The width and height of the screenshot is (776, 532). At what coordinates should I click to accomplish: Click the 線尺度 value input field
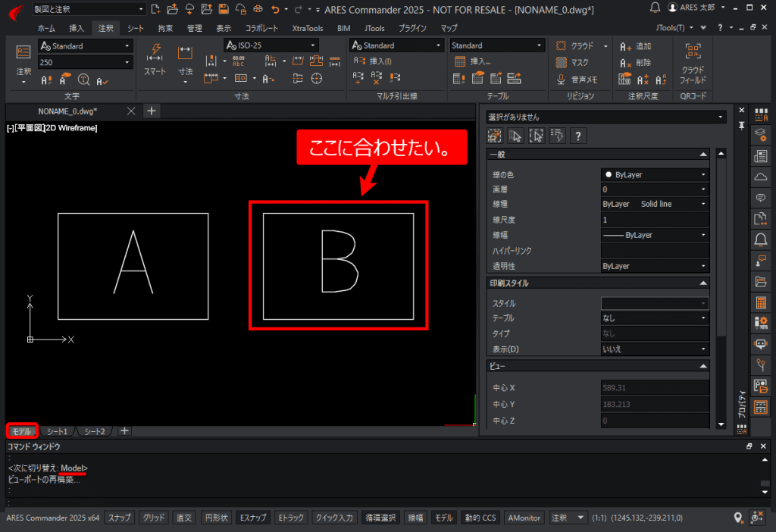tap(654, 220)
